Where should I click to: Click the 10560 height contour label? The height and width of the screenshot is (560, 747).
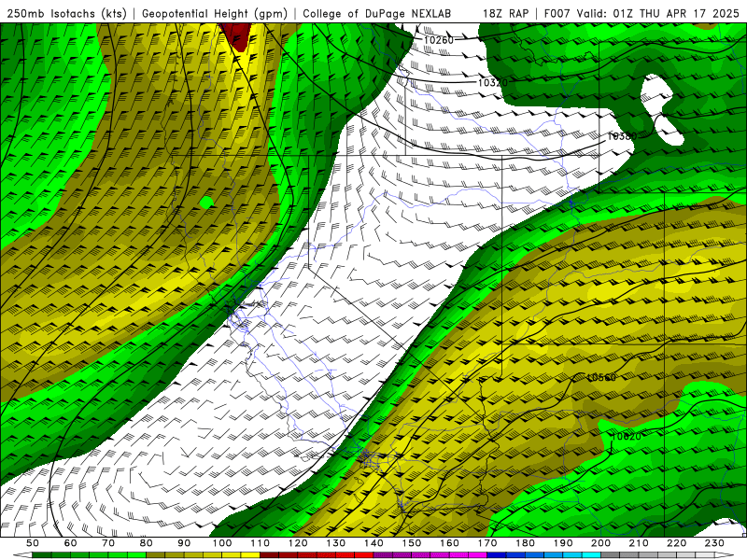601,378
